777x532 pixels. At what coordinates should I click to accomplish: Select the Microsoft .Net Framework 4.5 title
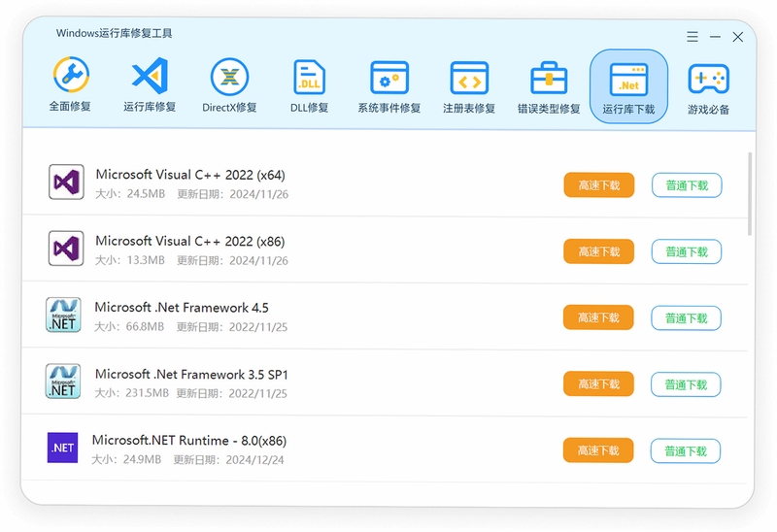coord(182,308)
